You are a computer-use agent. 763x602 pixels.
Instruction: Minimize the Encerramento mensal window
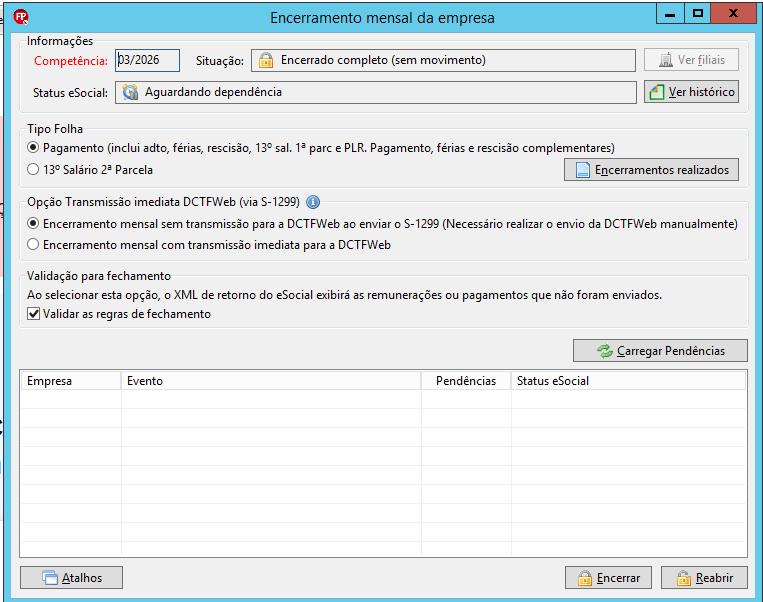coord(670,13)
